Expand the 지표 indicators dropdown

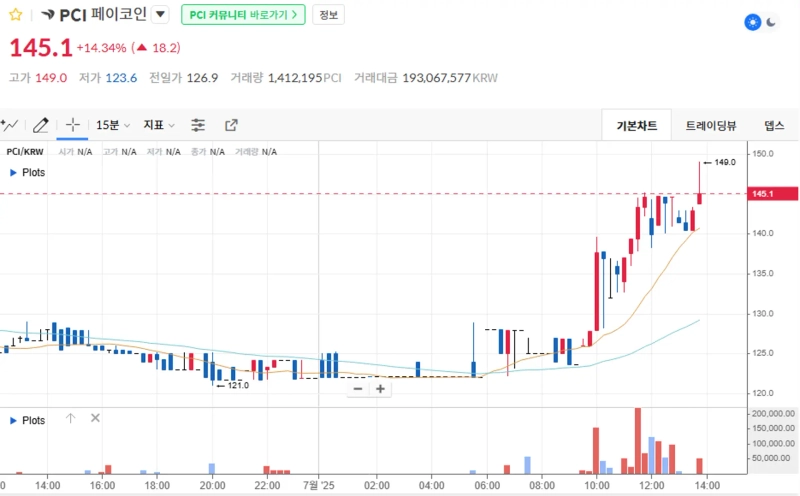coord(158,125)
